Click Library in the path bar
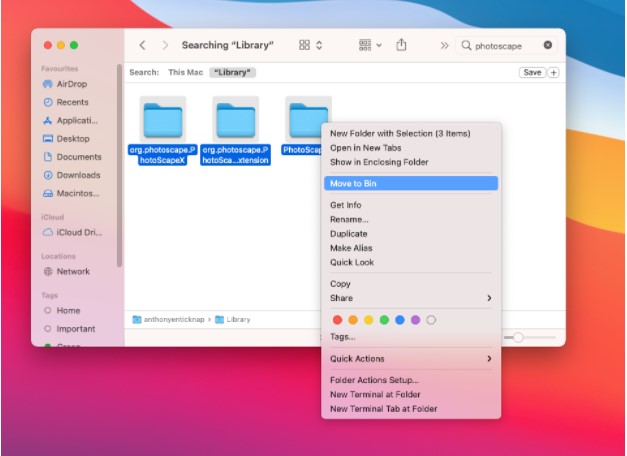This screenshot has width=627, height=456. [233, 320]
